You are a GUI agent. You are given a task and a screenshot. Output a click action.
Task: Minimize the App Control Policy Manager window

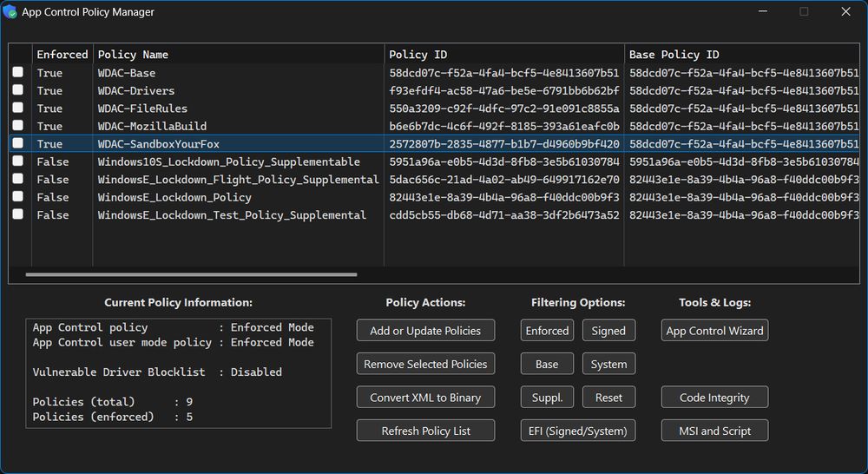pyautogui.click(x=763, y=11)
